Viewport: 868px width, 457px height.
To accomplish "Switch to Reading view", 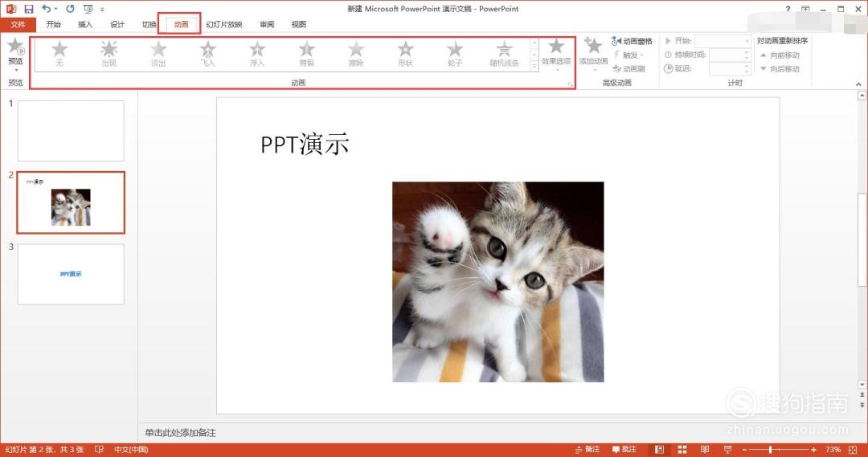I will tap(705, 450).
